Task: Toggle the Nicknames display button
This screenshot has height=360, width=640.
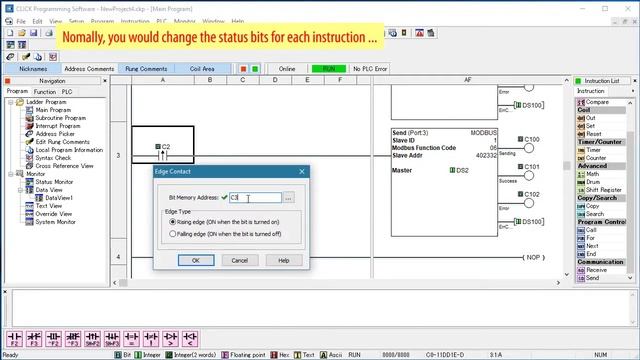Action: 33,69
